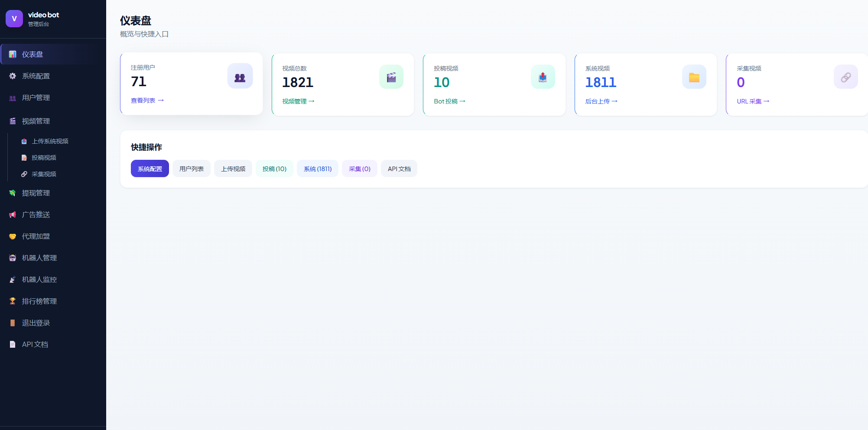868x430 pixels.
Task: Open 提现管理 in sidebar menu
Action: [36, 193]
